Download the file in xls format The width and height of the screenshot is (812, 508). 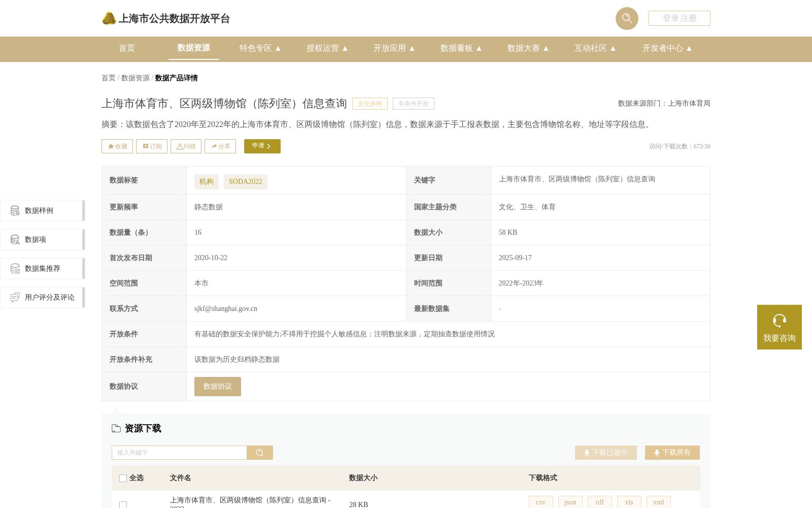[629, 502]
